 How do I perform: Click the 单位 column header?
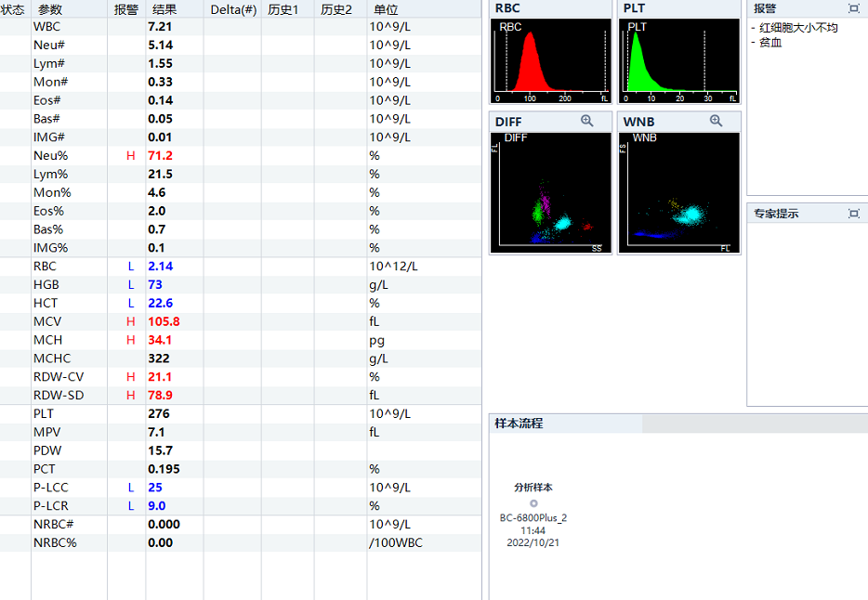[x=386, y=8]
